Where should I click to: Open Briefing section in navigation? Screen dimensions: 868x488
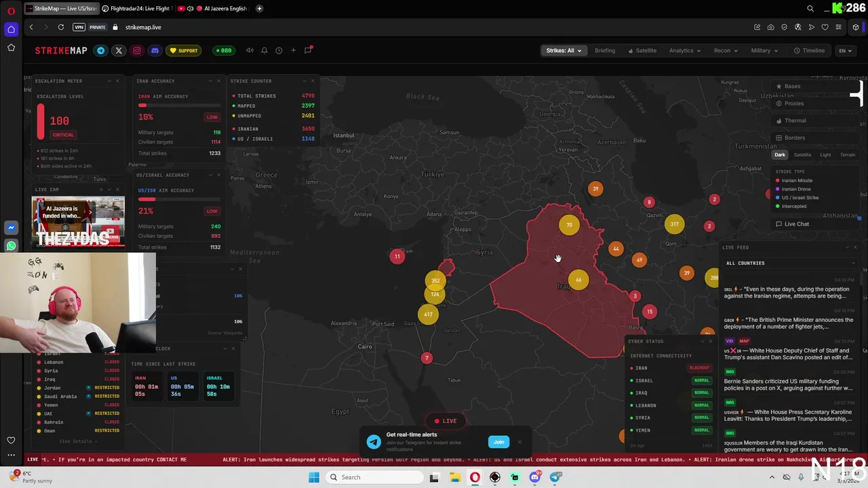click(605, 50)
